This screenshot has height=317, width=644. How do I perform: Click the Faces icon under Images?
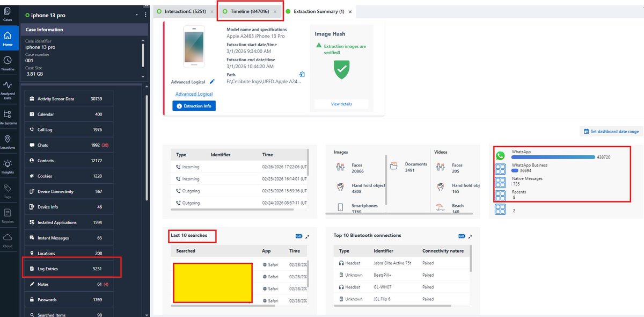[340, 168]
